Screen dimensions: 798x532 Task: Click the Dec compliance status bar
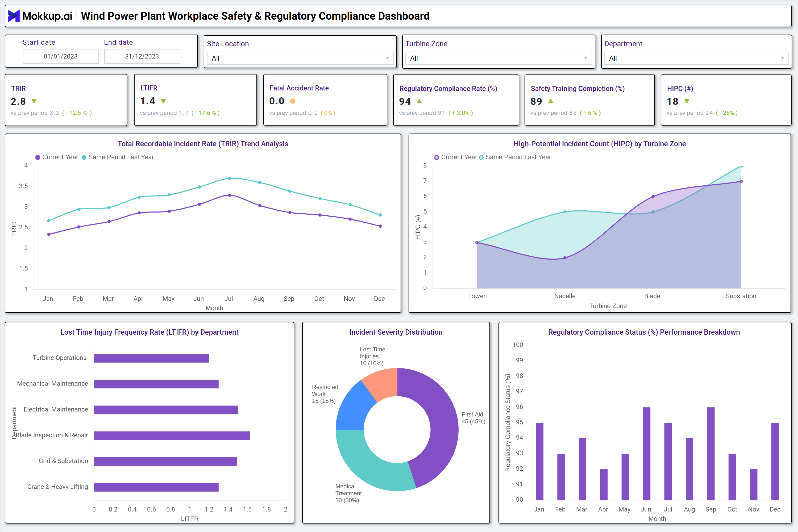[x=775, y=462]
